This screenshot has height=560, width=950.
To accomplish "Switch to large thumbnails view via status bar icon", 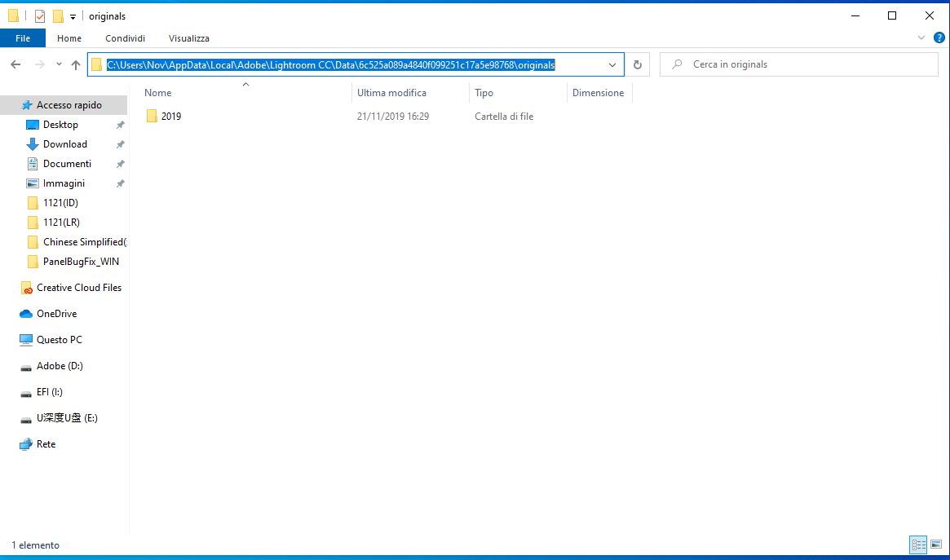I will pos(935,545).
